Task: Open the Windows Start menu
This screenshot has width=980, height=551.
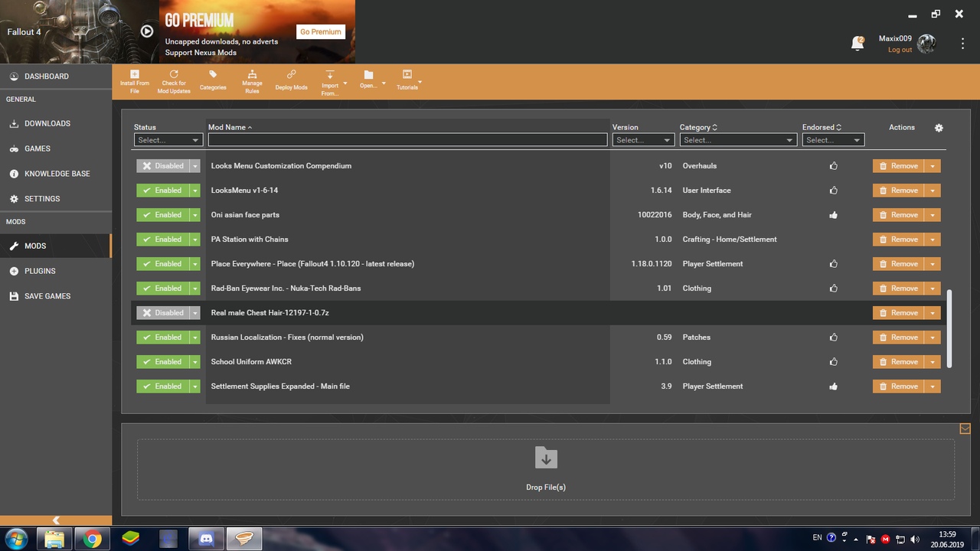Action: 15,538
